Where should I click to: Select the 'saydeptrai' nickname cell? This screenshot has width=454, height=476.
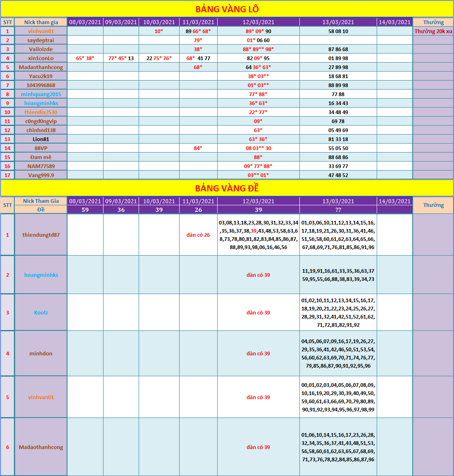pyautogui.click(x=41, y=40)
